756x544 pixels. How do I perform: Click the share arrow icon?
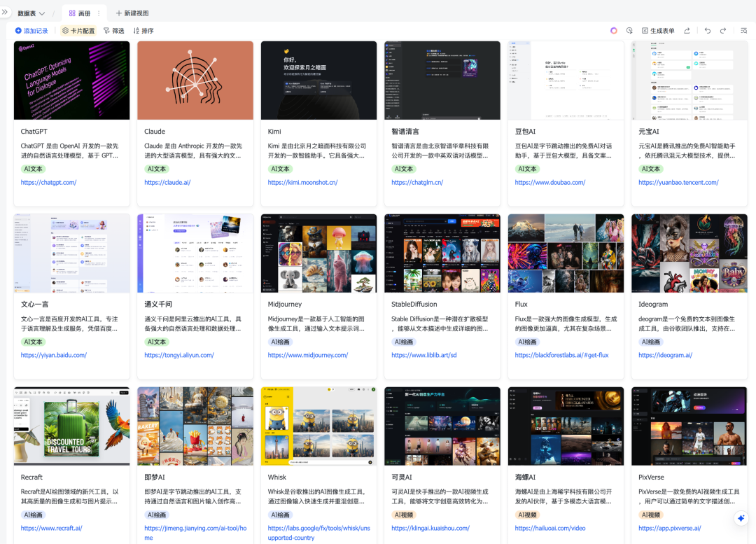(x=687, y=30)
